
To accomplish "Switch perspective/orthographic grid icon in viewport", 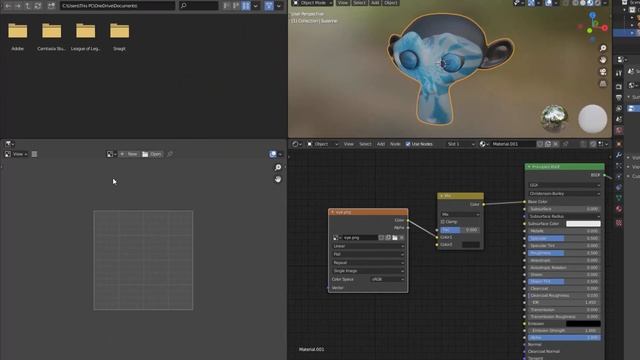I will click(x=603, y=84).
